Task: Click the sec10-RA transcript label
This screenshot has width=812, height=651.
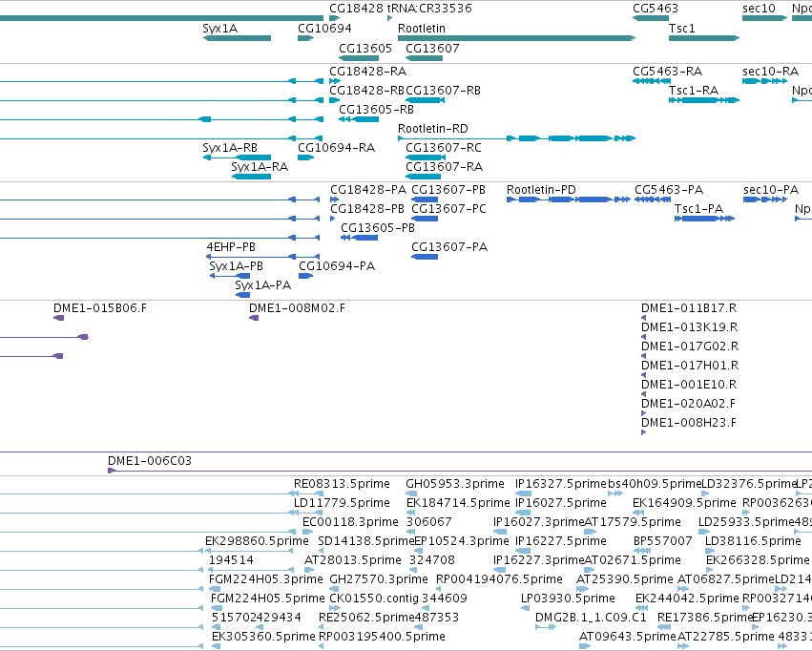Action: click(x=770, y=71)
